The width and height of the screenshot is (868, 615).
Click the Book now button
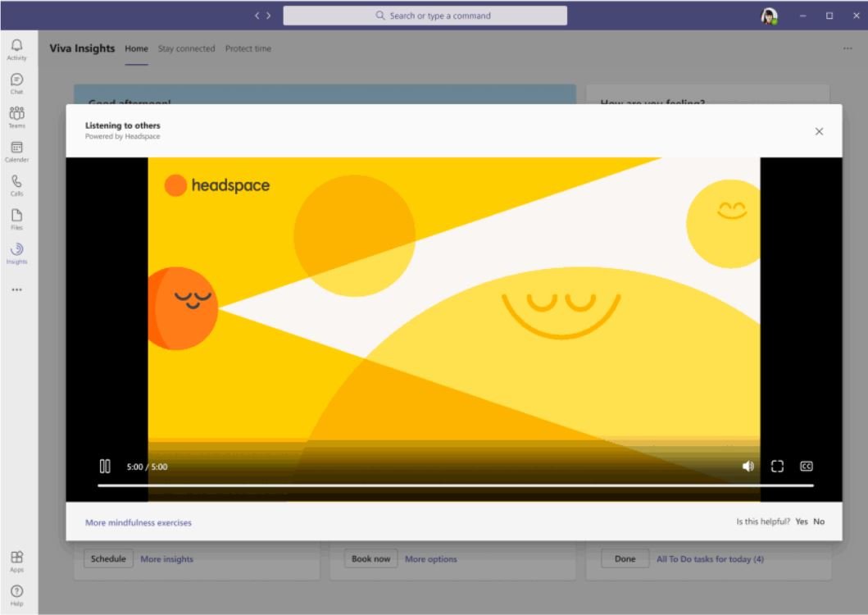[x=371, y=559]
